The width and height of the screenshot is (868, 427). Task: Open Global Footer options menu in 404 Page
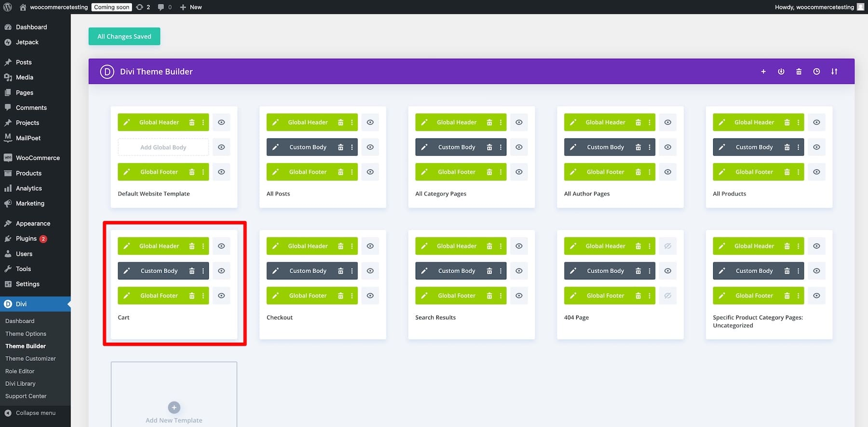[650, 296]
